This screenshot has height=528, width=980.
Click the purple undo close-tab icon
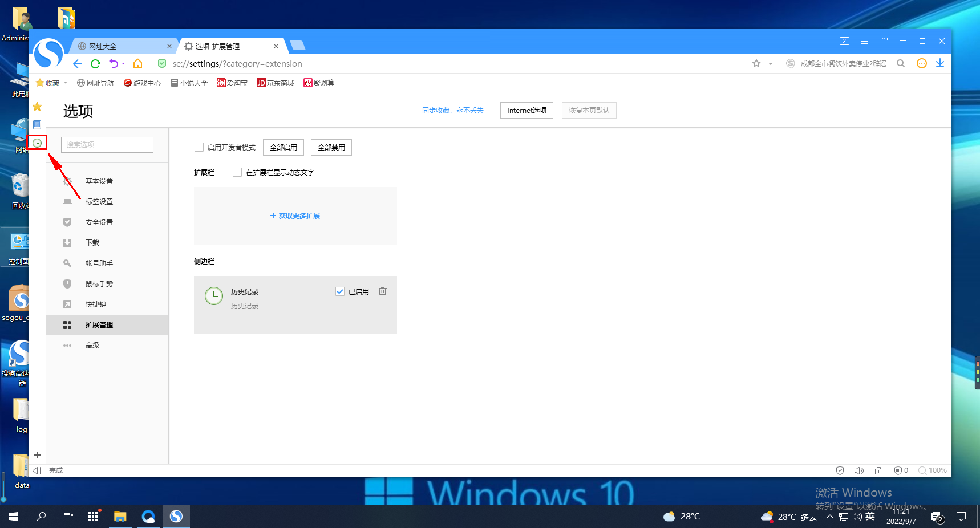[x=114, y=64]
